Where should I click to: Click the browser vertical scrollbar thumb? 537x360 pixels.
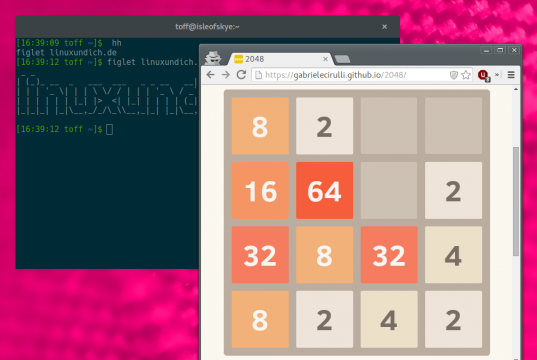[x=516, y=201]
